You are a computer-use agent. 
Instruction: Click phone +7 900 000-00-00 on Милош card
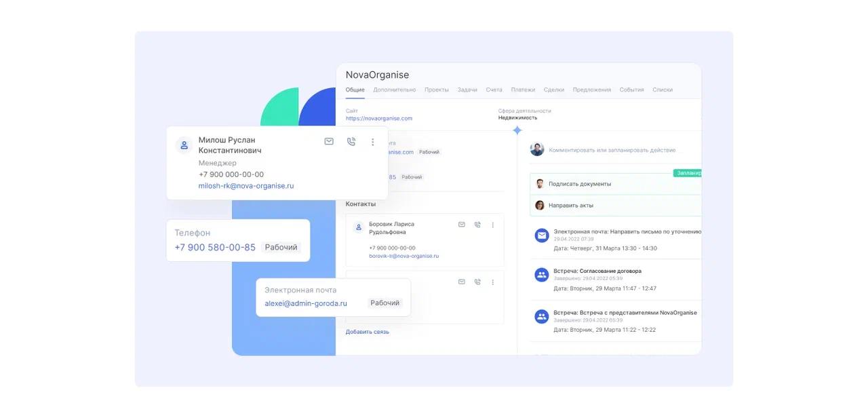tap(231, 174)
